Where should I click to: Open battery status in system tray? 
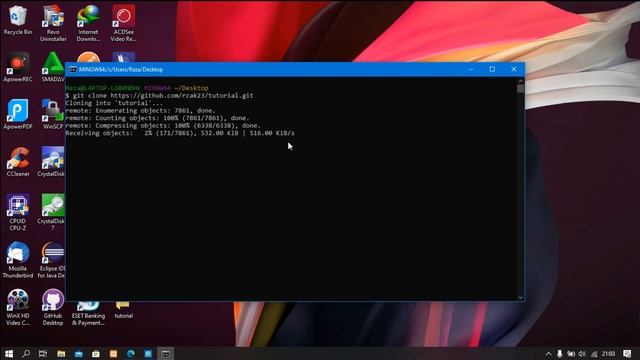click(571, 353)
